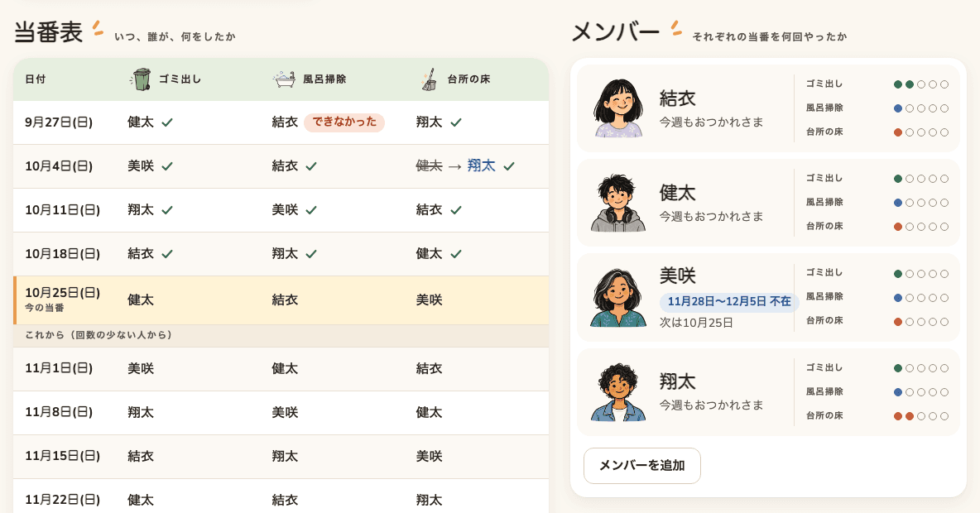The height and width of the screenshot is (513, 980).
Task: Click the 次は10月25日 text under 美咲
Action: (696, 323)
